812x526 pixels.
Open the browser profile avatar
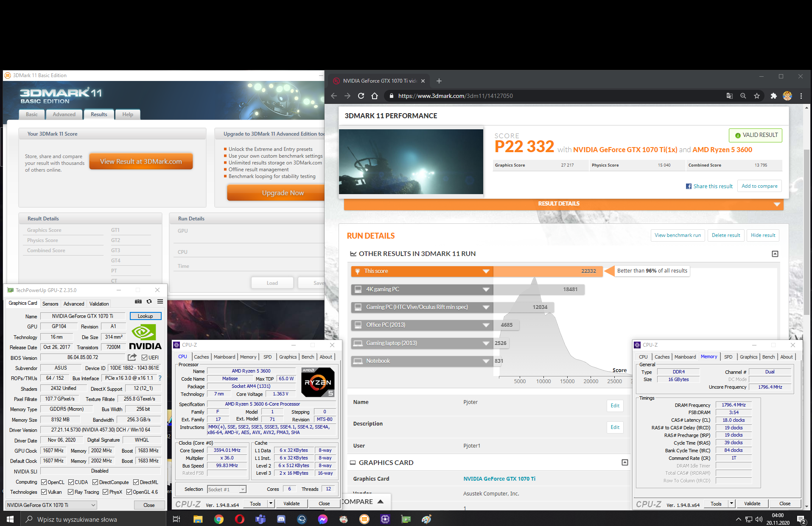[787, 96]
